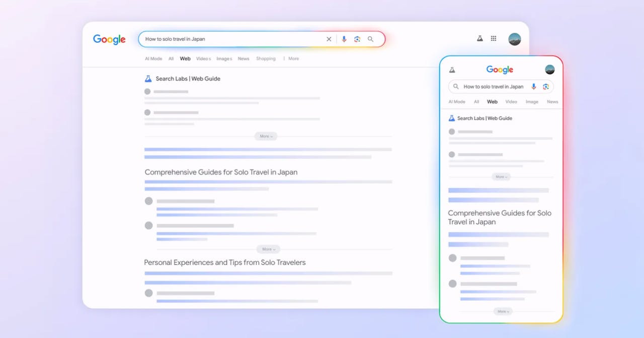Open the profile avatar in desktop header
644x338 pixels.
tap(515, 39)
